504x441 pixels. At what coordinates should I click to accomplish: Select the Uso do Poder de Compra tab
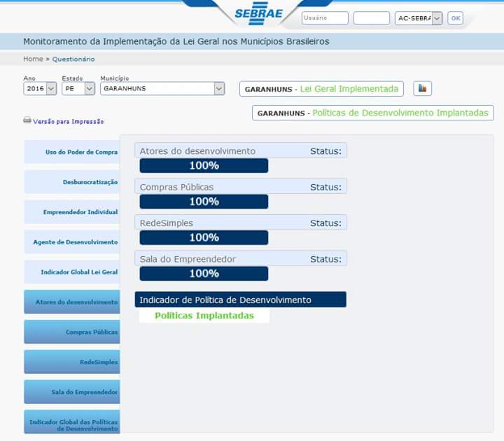pyautogui.click(x=72, y=152)
